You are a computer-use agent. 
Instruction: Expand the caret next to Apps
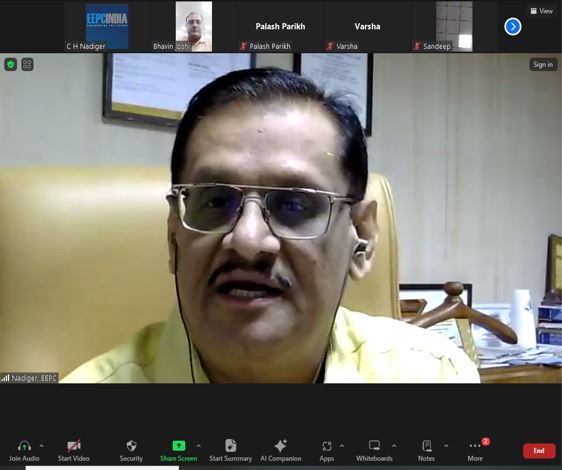click(x=342, y=446)
